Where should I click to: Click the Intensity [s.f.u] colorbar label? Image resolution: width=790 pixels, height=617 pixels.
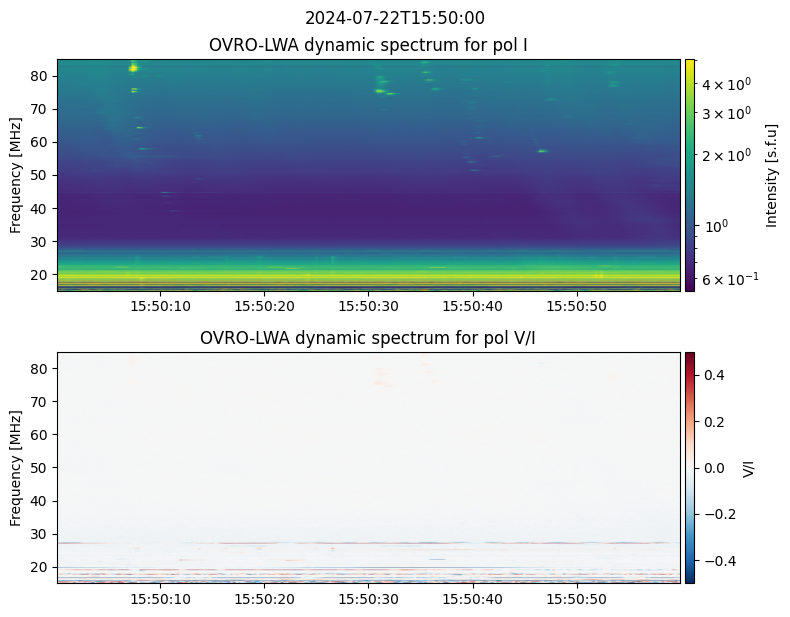(x=771, y=175)
